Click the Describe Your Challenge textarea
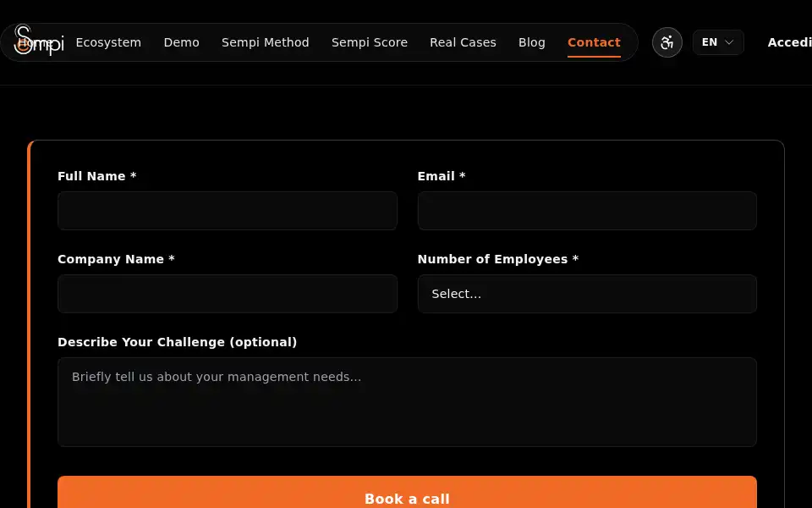Screen dimensions: 812x508 pyautogui.click(x=407, y=402)
